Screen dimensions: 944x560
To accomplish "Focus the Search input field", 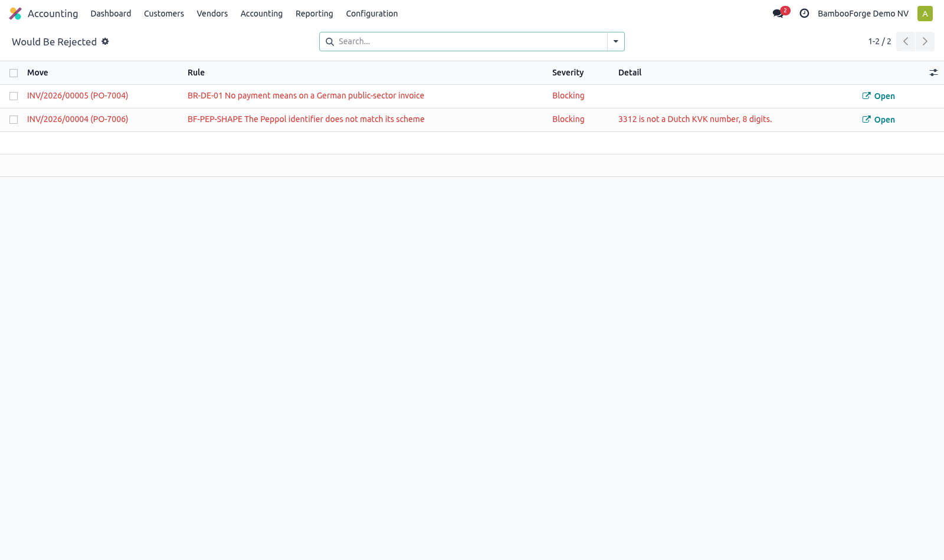I will click(x=471, y=41).
